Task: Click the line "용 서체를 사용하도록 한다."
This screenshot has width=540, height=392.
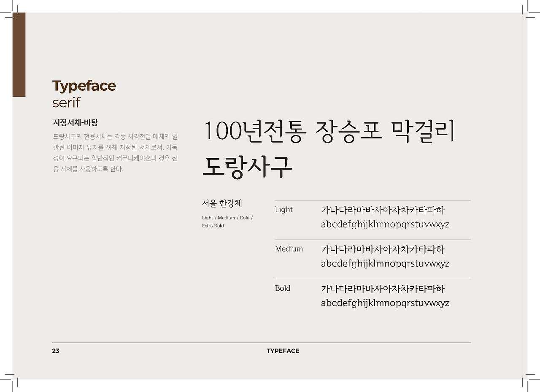Action: [88, 169]
